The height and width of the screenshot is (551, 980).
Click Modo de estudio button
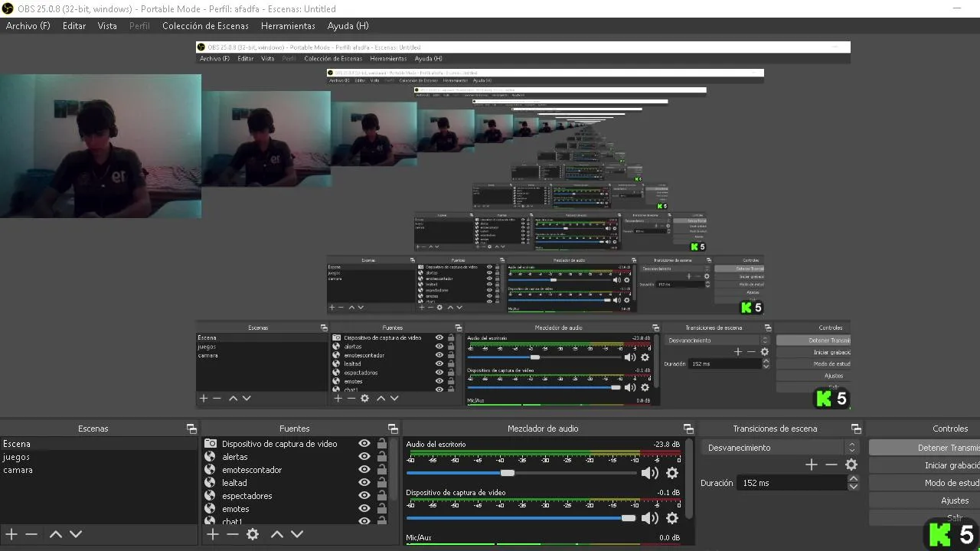(x=924, y=483)
